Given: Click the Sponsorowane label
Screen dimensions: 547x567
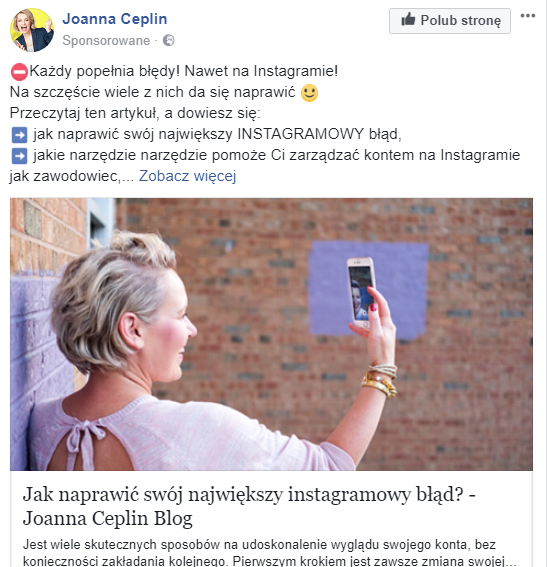Looking at the screenshot, I should point(106,40).
